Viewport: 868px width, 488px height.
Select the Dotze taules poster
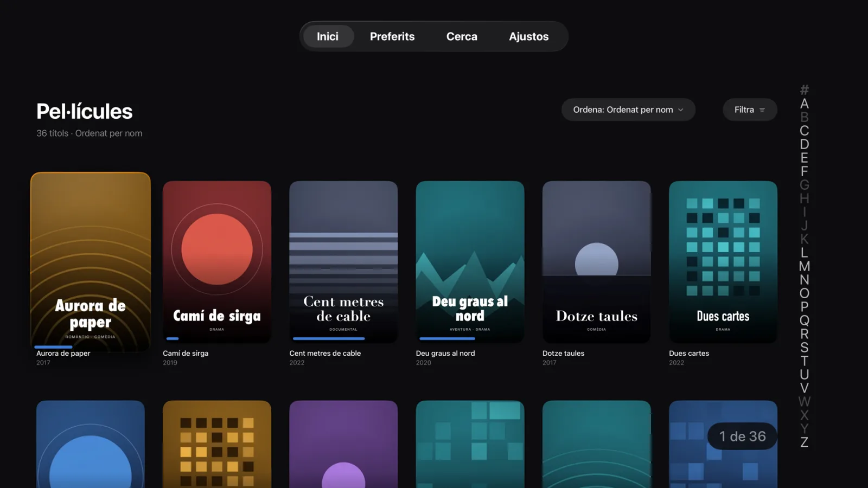[597, 262]
